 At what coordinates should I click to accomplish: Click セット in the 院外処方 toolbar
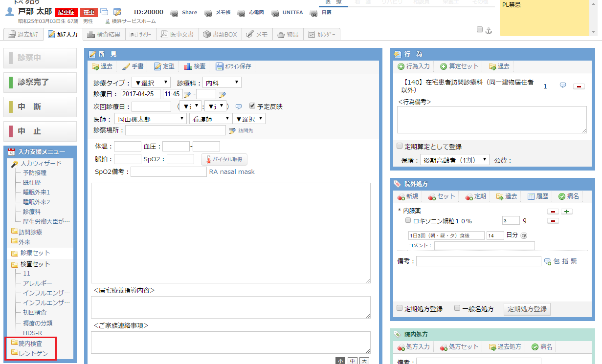441,196
